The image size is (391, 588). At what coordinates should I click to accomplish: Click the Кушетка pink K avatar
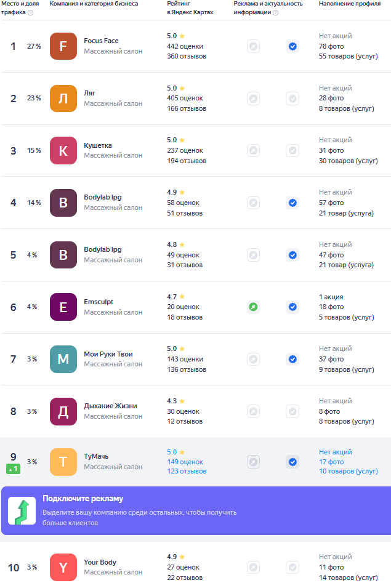coord(63,151)
